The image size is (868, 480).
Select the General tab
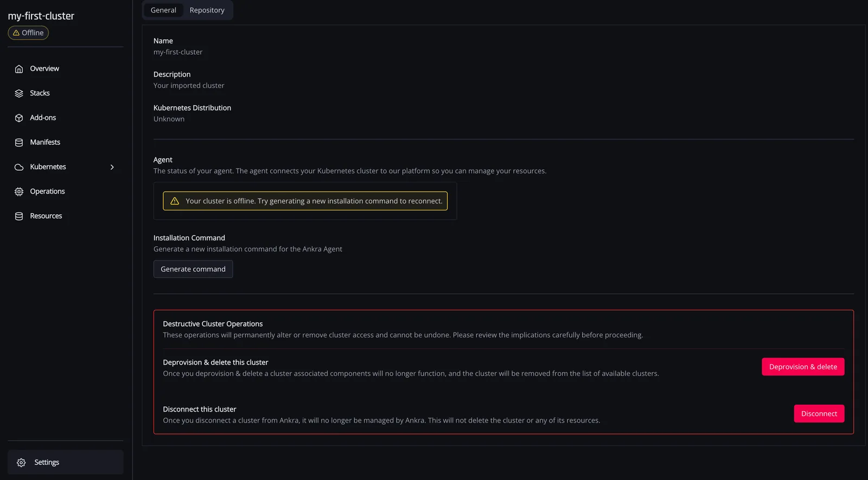coord(163,10)
